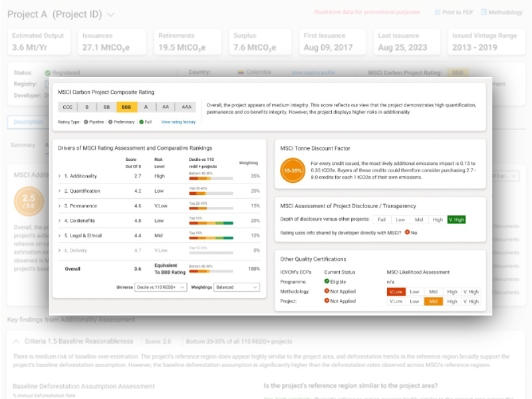Select the AAA rating cell
The width and height of the screenshot is (532, 399).
186,107
